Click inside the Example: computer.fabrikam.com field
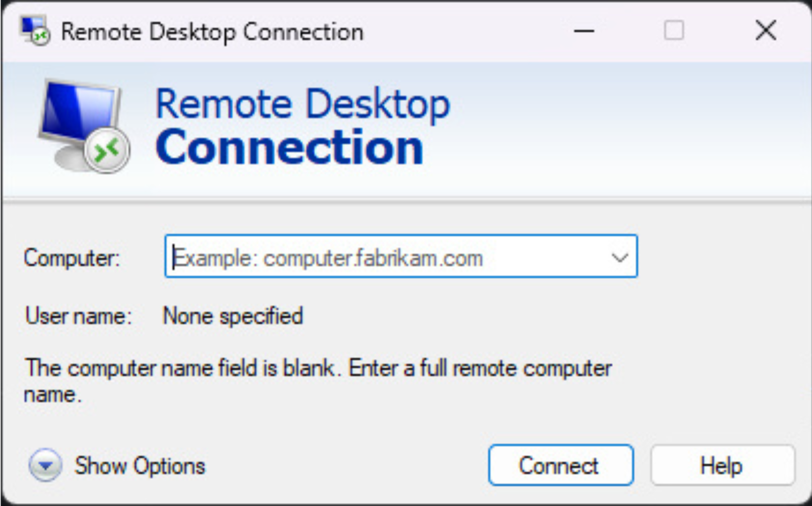This screenshot has height=506, width=812. [328, 257]
